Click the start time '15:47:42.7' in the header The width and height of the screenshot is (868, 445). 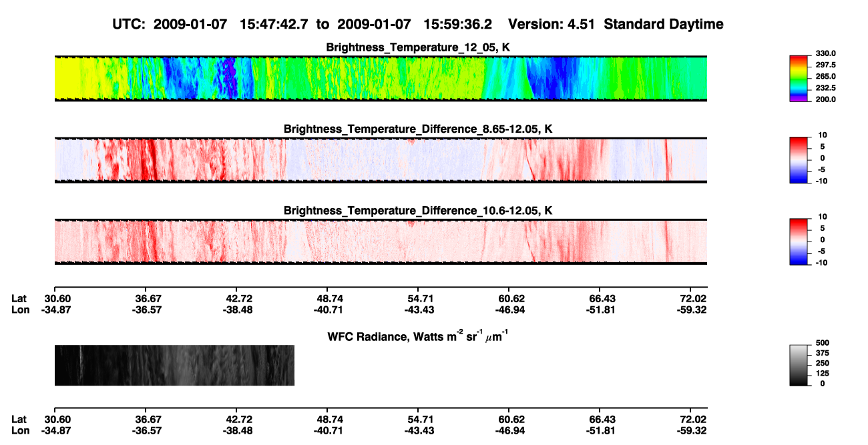point(275,24)
